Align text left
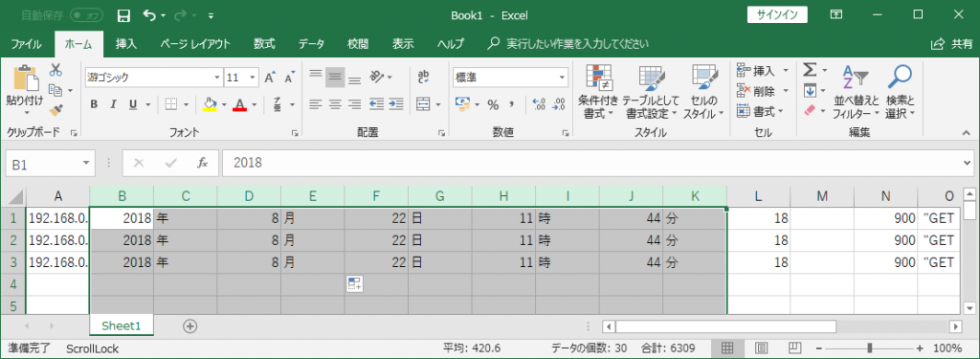 (316, 103)
